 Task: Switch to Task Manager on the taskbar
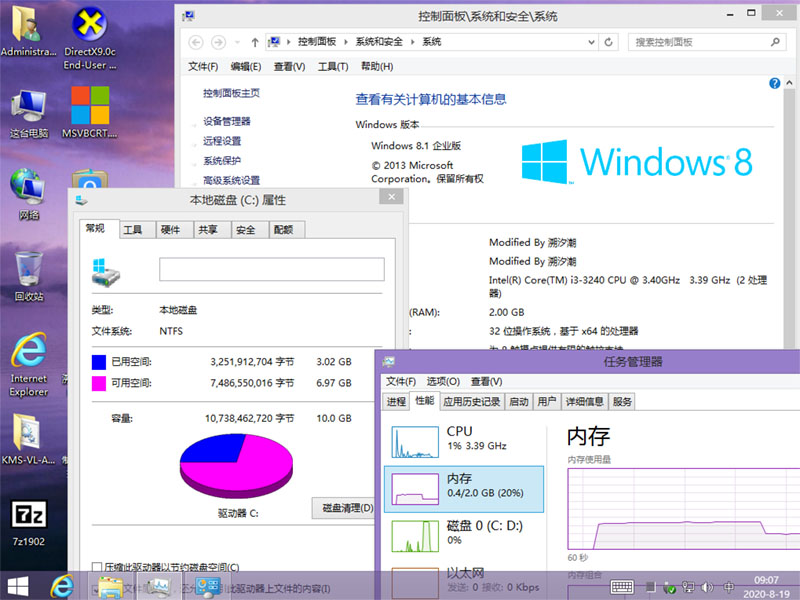coord(158,587)
